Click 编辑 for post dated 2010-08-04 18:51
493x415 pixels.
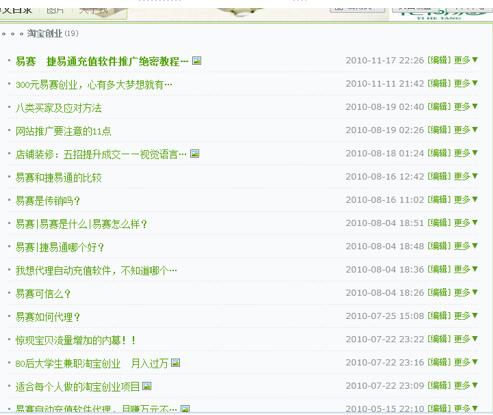pos(439,223)
